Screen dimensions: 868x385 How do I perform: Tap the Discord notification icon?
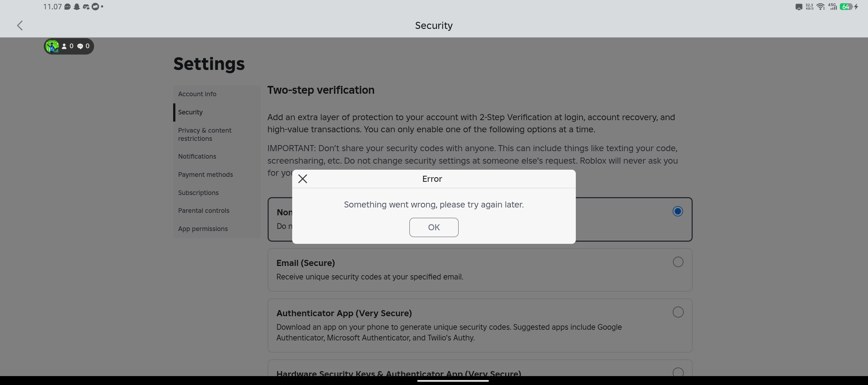coord(86,7)
